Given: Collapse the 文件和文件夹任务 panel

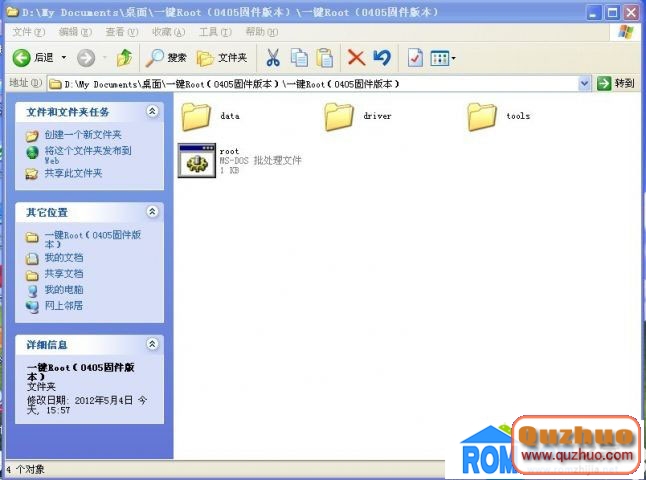Looking at the screenshot, I should pos(152,111).
